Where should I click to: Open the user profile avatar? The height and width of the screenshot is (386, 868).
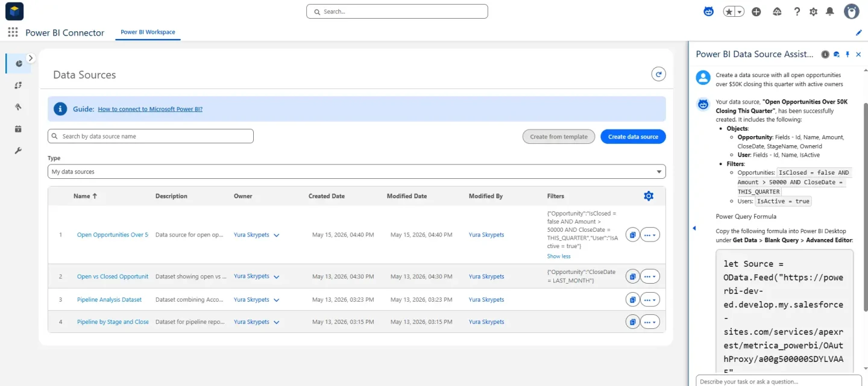[x=851, y=11]
